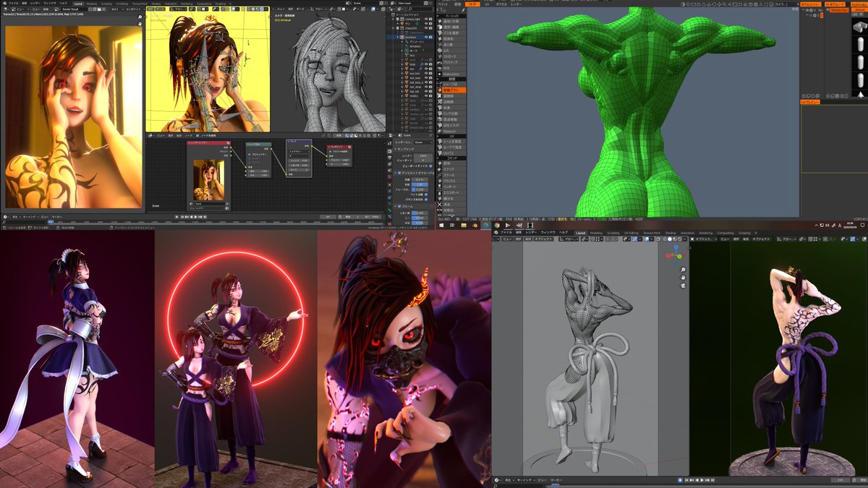Choose the 辺をスライド tool
This screenshot has width=868, height=488.
coord(451,126)
